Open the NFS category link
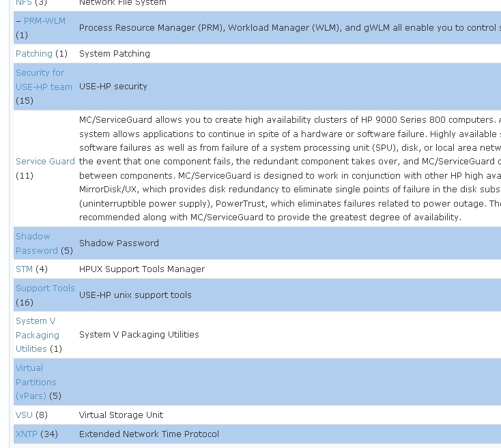 click(x=24, y=3)
